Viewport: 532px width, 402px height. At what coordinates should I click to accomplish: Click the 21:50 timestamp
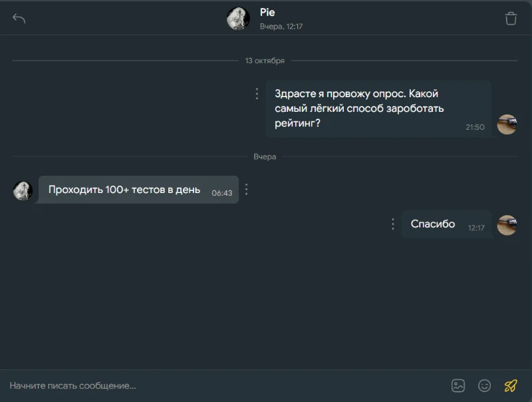tap(475, 127)
